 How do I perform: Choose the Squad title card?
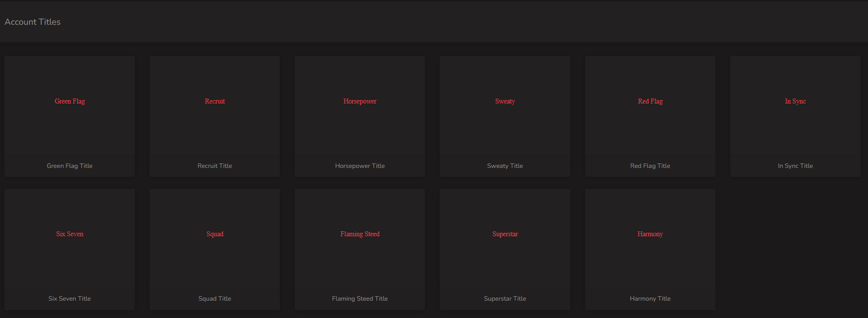click(x=214, y=249)
